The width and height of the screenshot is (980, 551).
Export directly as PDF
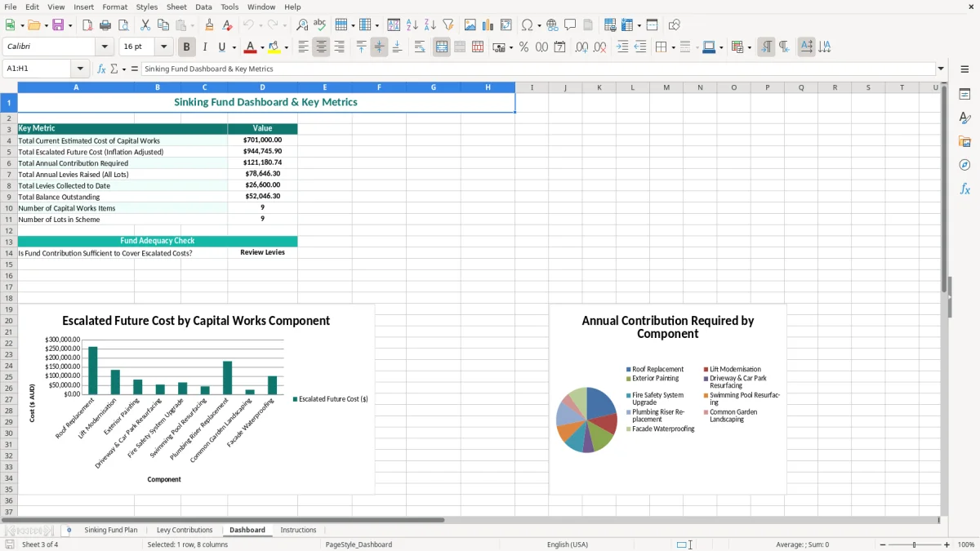[87, 25]
